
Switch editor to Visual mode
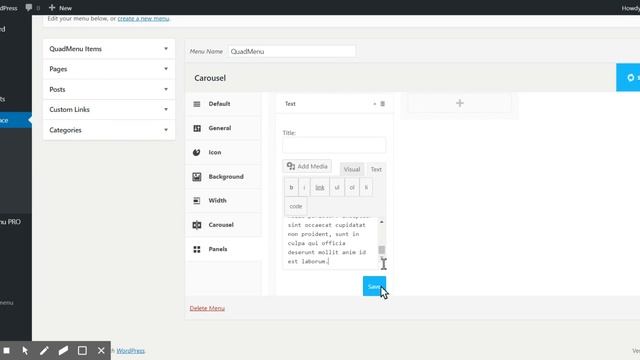(x=352, y=169)
